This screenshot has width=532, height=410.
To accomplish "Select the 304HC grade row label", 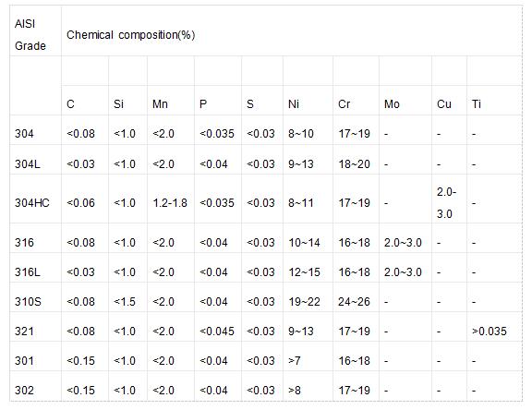I will pos(32,203).
